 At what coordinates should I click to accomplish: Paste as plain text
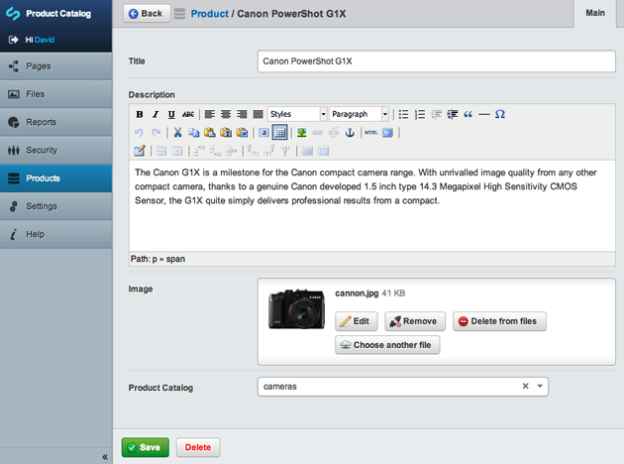226,133
